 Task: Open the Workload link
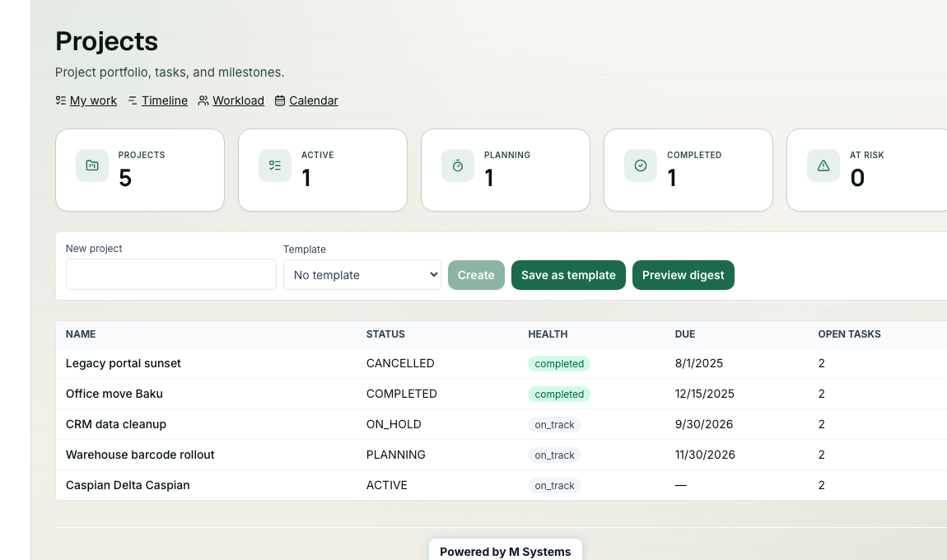click(x=238, y=100)
